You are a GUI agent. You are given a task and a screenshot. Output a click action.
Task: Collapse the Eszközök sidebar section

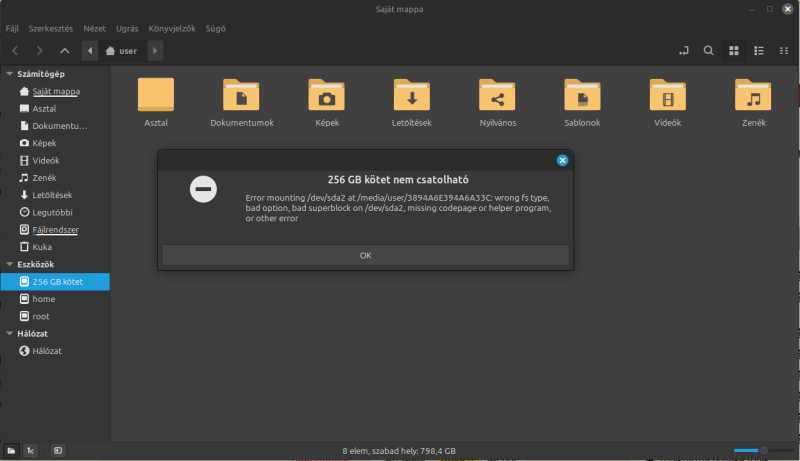10,264
